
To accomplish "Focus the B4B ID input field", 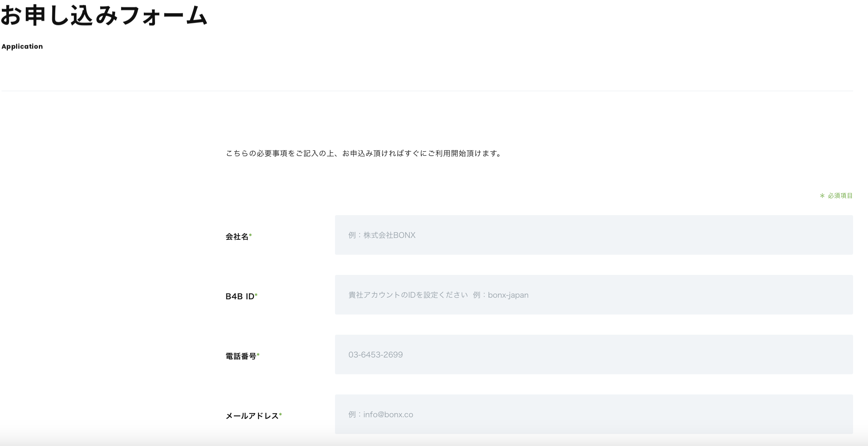I will 594,295.
